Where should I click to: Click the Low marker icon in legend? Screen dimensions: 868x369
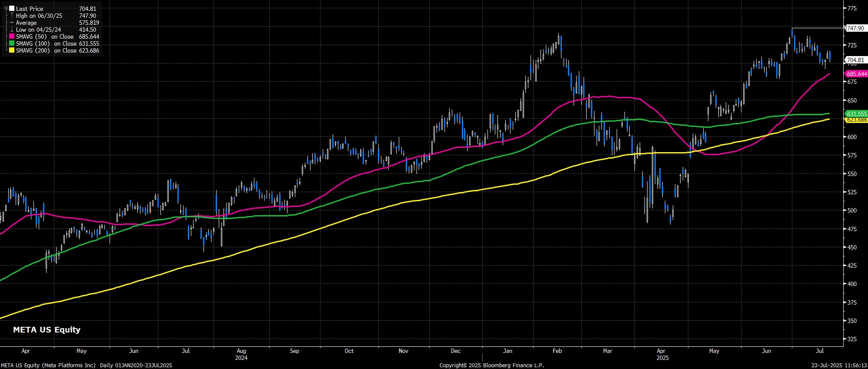pos(12,30)
